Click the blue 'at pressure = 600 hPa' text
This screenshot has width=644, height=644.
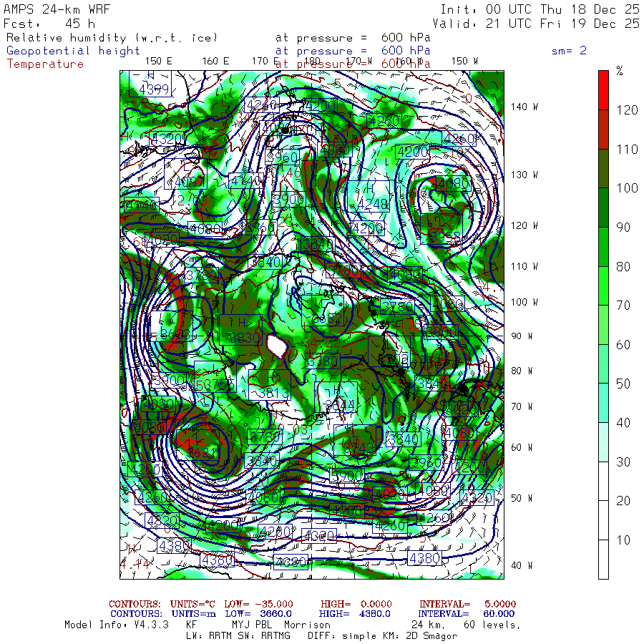(353, 51)
